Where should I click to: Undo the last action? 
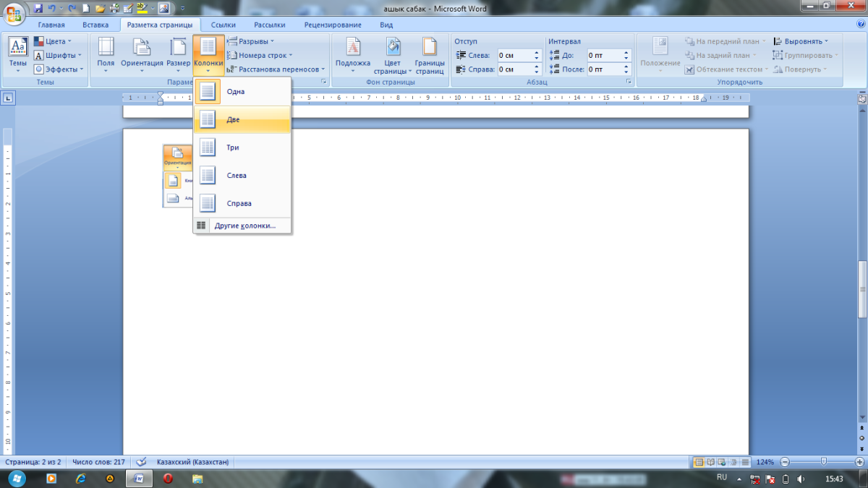[x=52, y=8]
